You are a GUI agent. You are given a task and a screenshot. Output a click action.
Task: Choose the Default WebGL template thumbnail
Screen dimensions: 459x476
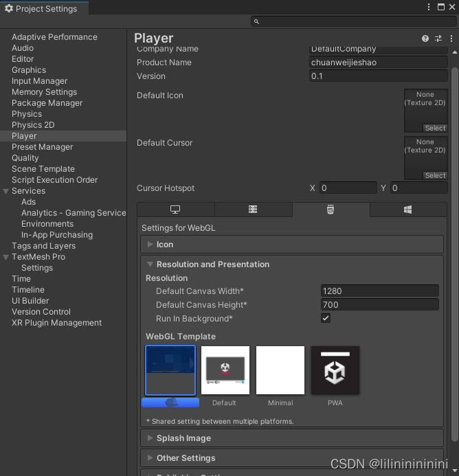(225, 370)
